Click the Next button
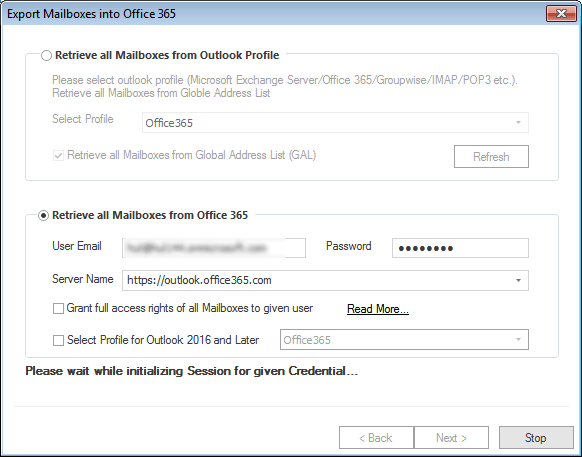582x457 pixels. coord(451,438)
